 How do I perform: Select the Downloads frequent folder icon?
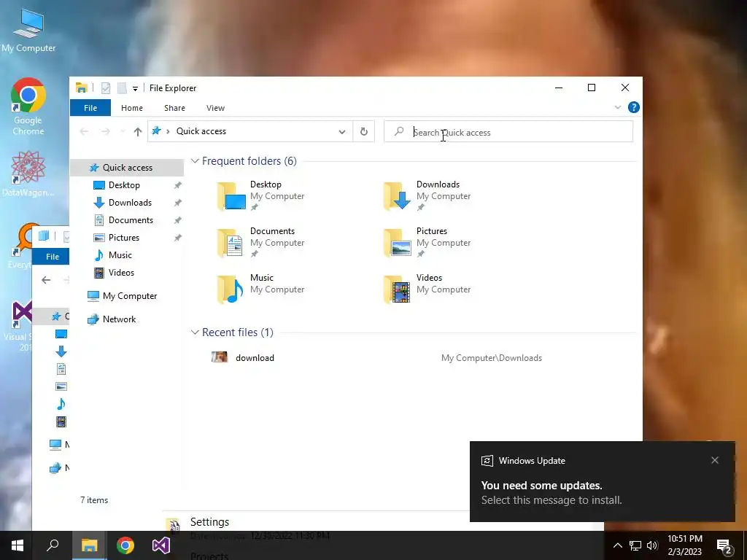coord(398,195)
